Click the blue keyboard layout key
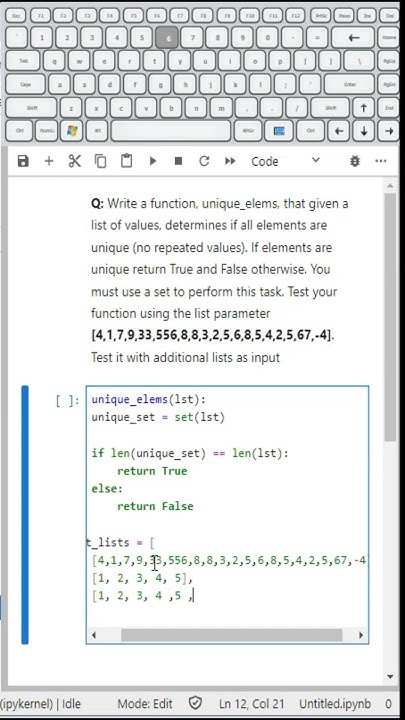The height and width of the screenshot is (720, 405). (279, 131)
